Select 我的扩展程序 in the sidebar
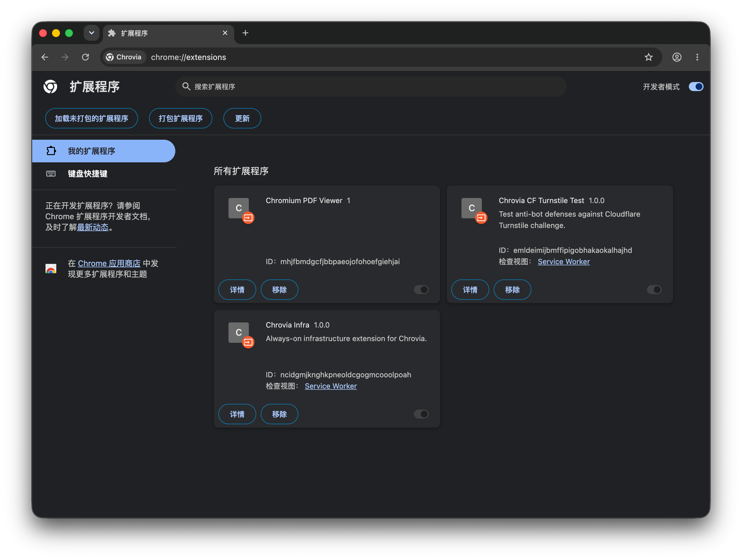The width and height of the screenshot is (742, 560). tap(103, 151)
